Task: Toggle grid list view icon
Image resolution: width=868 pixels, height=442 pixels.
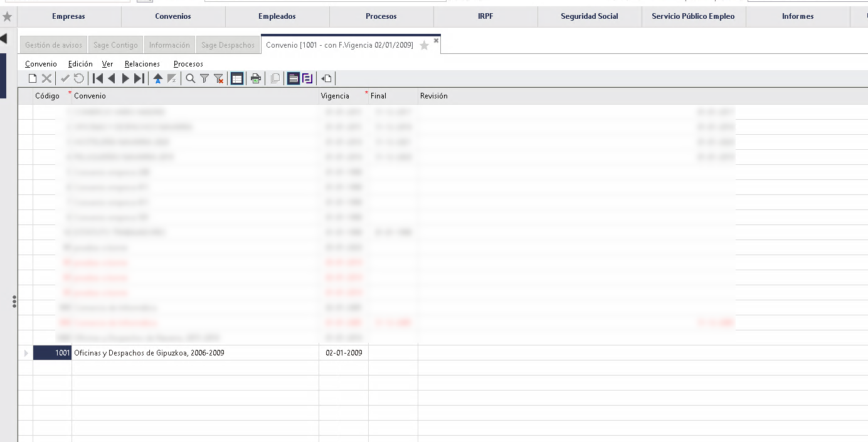Action: pos(237,78)
